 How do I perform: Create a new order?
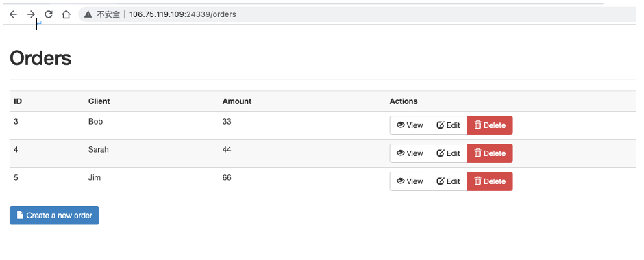tap(54, 216)
